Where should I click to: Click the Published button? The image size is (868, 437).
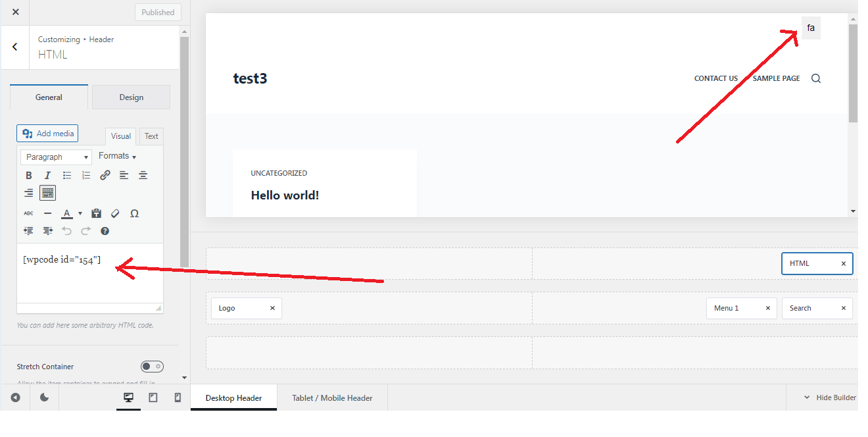(x=158, y=12)
